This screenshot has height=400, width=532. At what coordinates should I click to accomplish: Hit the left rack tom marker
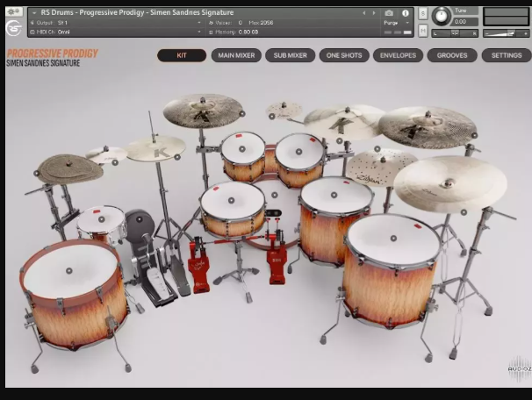242,149
